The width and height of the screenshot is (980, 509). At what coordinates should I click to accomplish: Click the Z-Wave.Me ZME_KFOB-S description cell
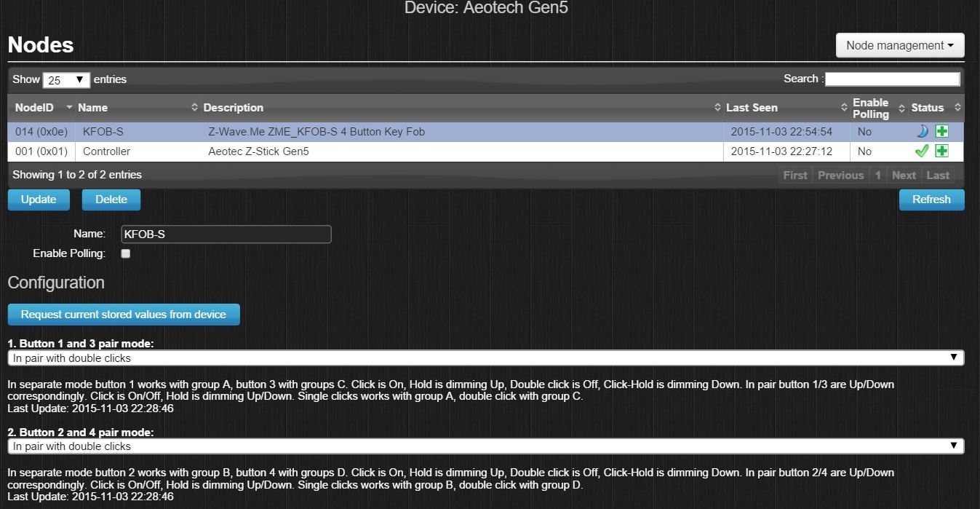462,132
